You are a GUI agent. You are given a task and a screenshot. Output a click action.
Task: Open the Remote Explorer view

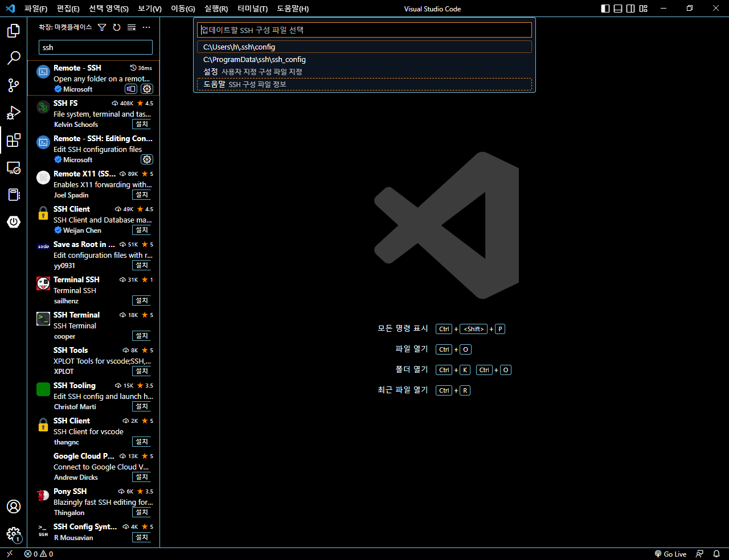[x=14, y=167]
